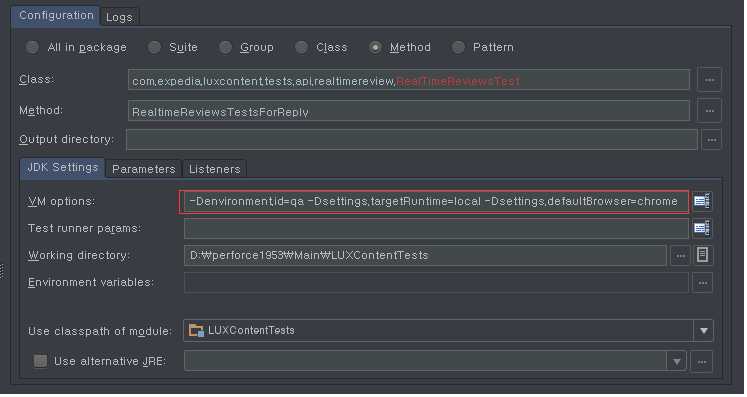Image resolution: width=747 pixels, height=397 pixels.
Task: Open the alternative JRE dropdown arrow
Action: pos(676,362)
